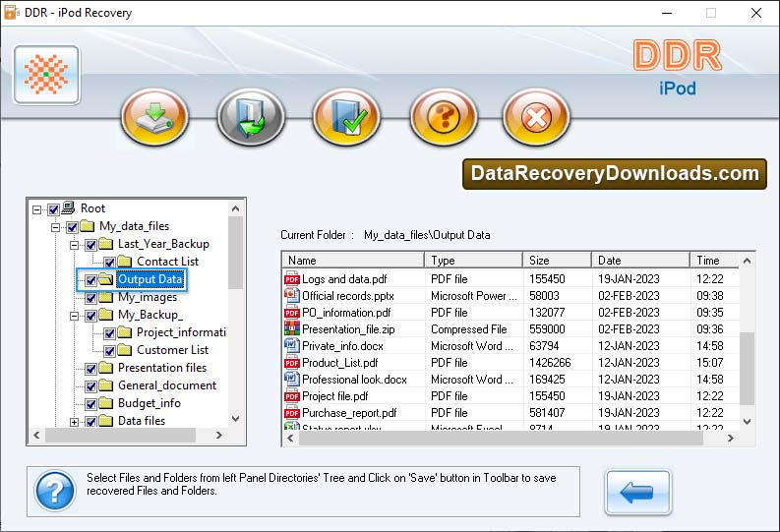This screenshot has height=532, width=780.
Task: Click the orange X exit toolbar button
Action: click(x=536, y=117)
